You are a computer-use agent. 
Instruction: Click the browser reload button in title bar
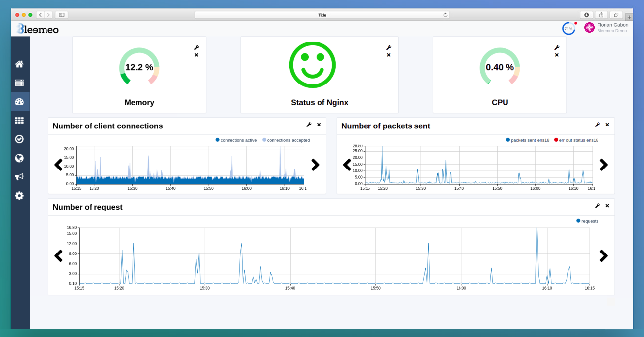tap(445, 14)
